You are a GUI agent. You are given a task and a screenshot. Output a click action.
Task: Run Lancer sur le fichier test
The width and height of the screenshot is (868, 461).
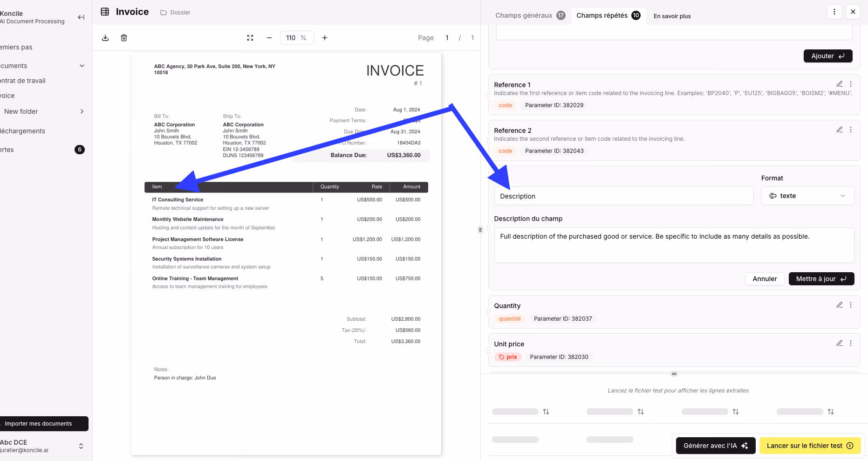point(810,446)
